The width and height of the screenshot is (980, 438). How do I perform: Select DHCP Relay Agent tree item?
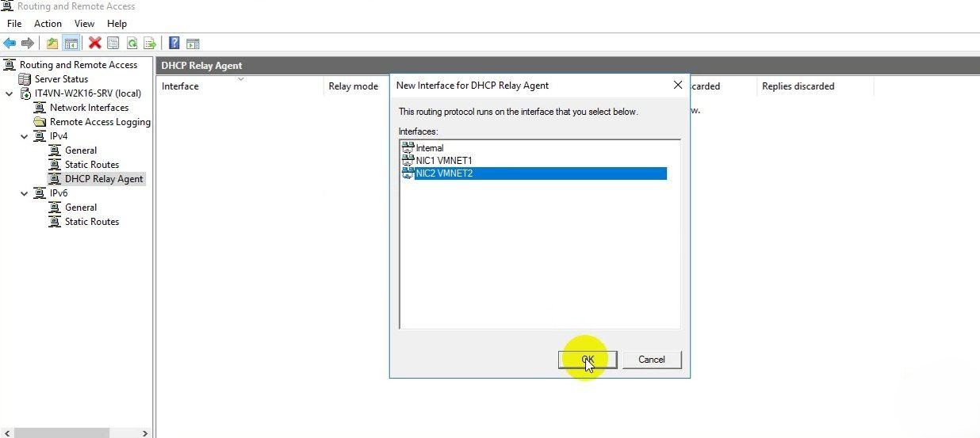point(104,179)
